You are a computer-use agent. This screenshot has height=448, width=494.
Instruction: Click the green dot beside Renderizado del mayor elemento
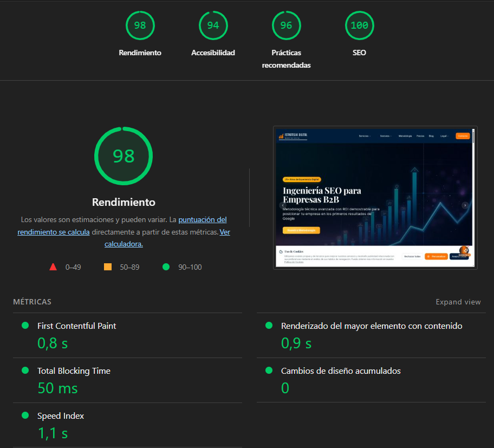(x=269, y=326)
